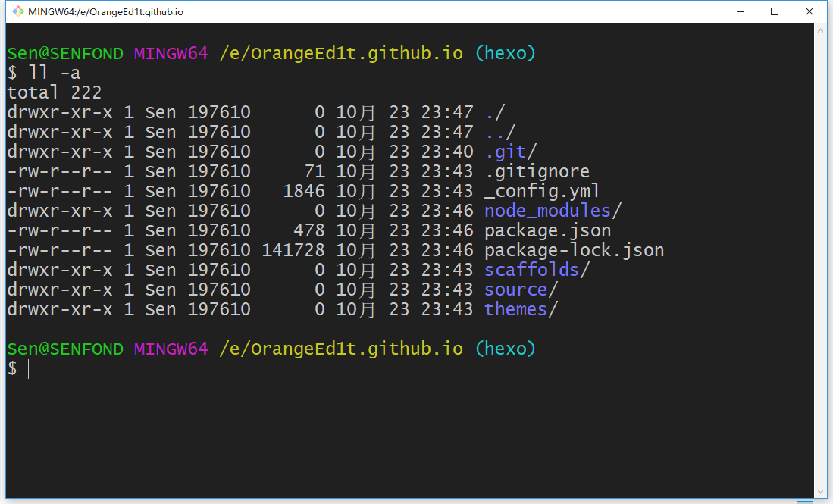Image resolution: width=833 pixels, height=504 pixels.
Task: Click the scaffolds/ directory entry
Action: tap(537, 270)
